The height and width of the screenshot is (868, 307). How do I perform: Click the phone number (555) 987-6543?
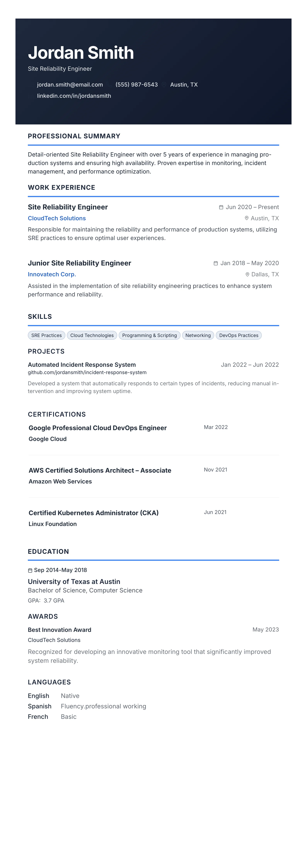(136, 85)
